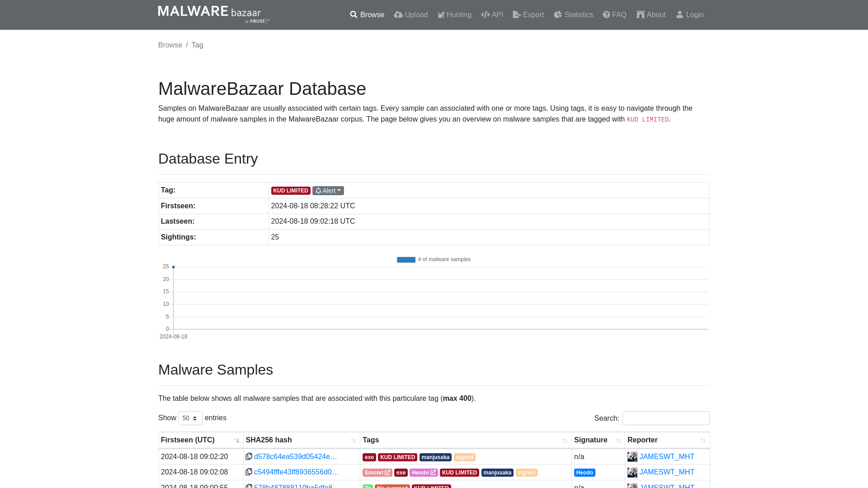This screenshot has width=868, height=488.
Task: Click the Sightings value 25
Action: (x=275, y=237)
